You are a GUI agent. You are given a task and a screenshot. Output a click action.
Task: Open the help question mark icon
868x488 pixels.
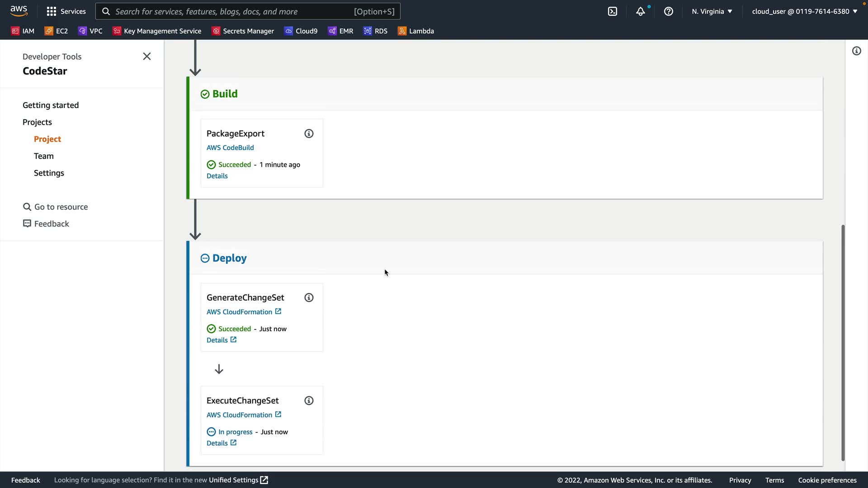(x=669, y=11)
